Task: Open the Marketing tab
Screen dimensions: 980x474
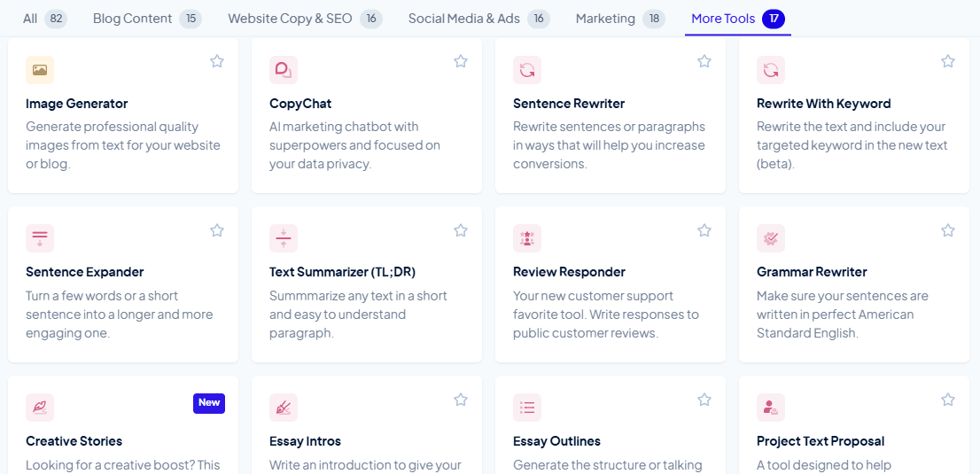Action: pyautogui.click(x=605, y=19)
